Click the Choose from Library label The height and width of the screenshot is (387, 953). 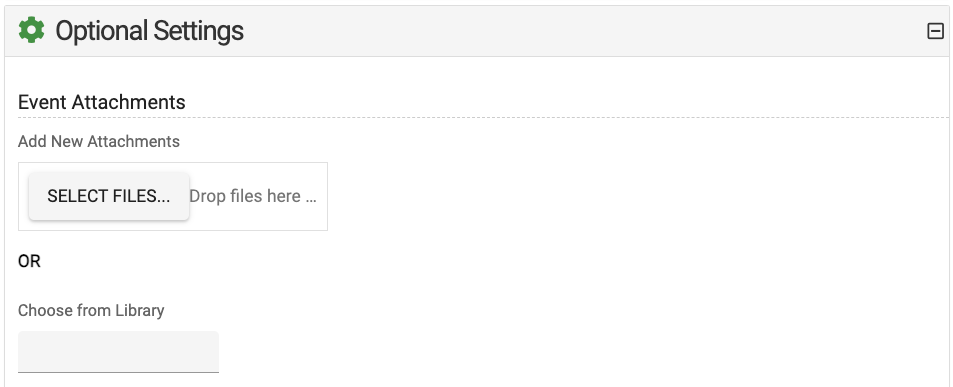(x=91, y=310)
